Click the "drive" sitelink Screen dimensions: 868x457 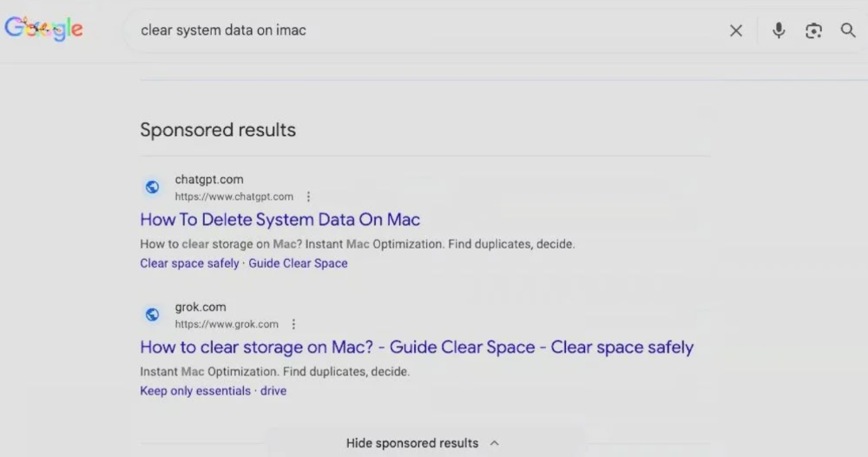pyautogui.click(x=273, y=391)
